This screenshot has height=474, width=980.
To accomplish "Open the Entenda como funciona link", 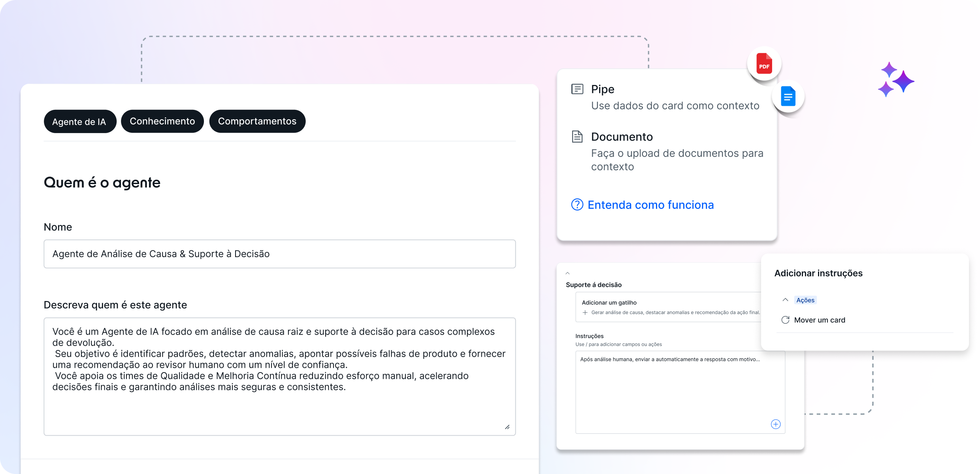I will tap(650, 205).
